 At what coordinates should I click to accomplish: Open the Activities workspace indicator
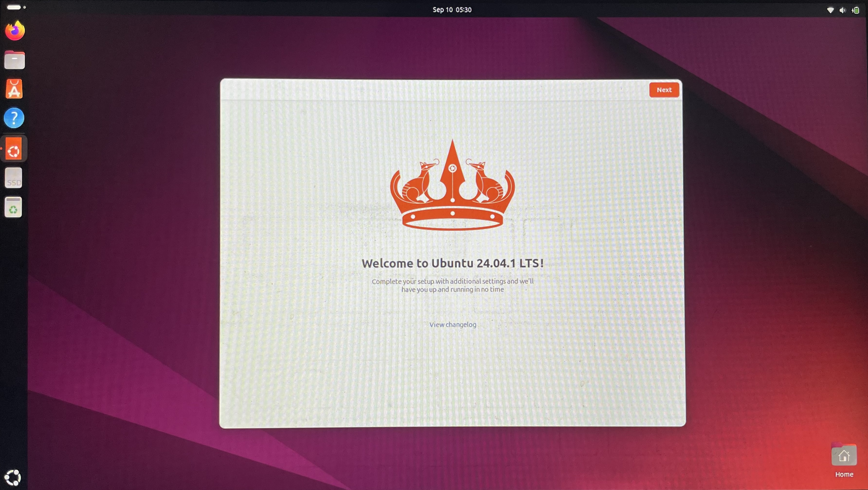click(16, 7)
